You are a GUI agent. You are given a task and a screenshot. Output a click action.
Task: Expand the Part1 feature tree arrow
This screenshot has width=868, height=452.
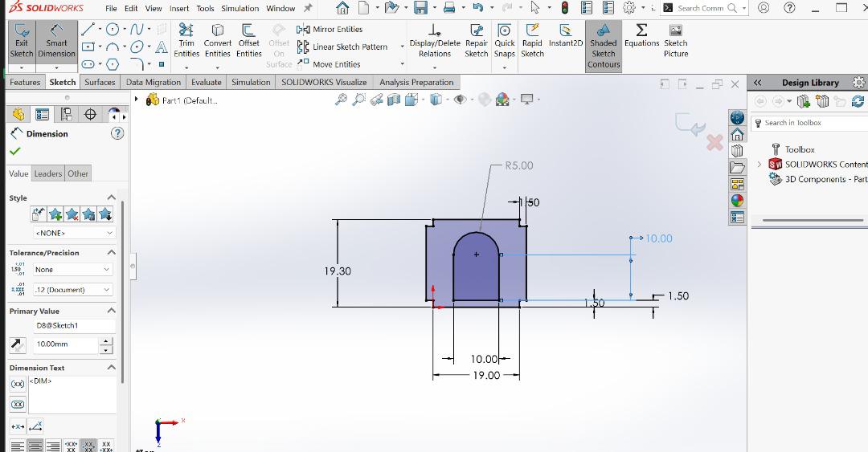(x=136, y=99)
